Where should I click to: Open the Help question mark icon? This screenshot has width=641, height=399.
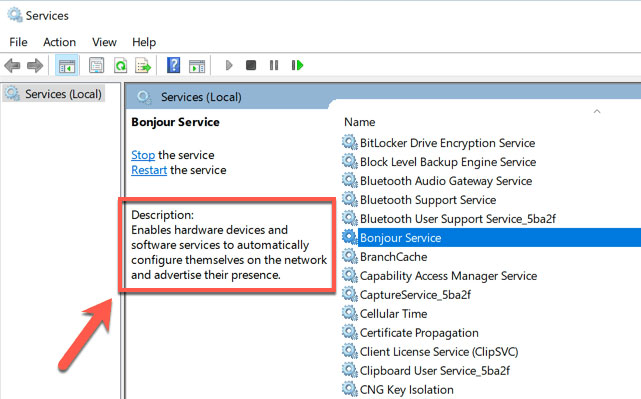point(173,65)
